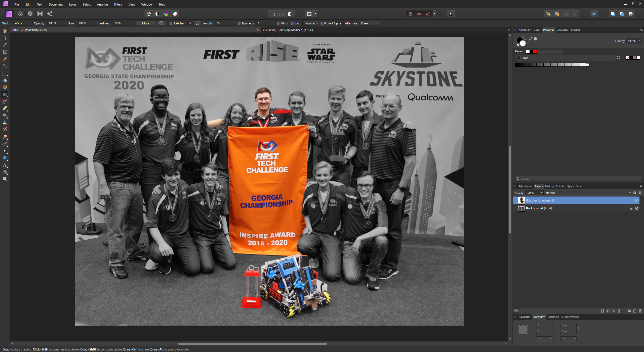This screenshot has height=352, width=644.
Task: Open the Width dropdown
Action: (x=31, y=23)
